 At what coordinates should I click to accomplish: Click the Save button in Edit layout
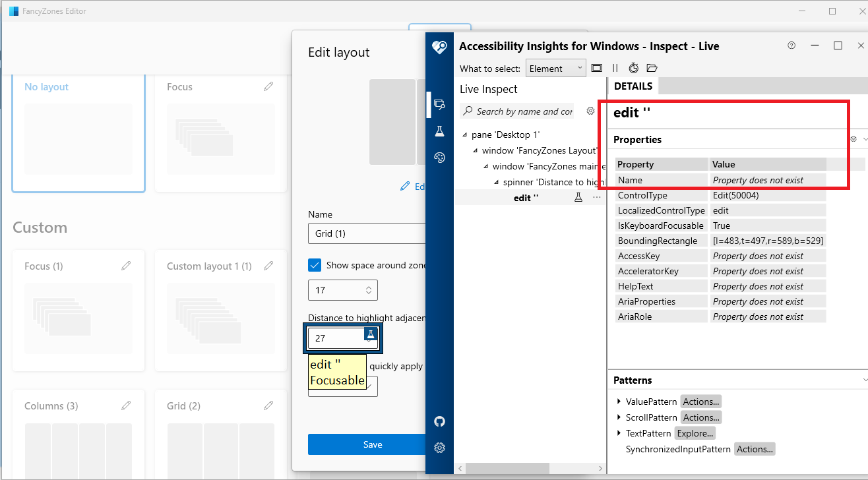coord(373,444)
